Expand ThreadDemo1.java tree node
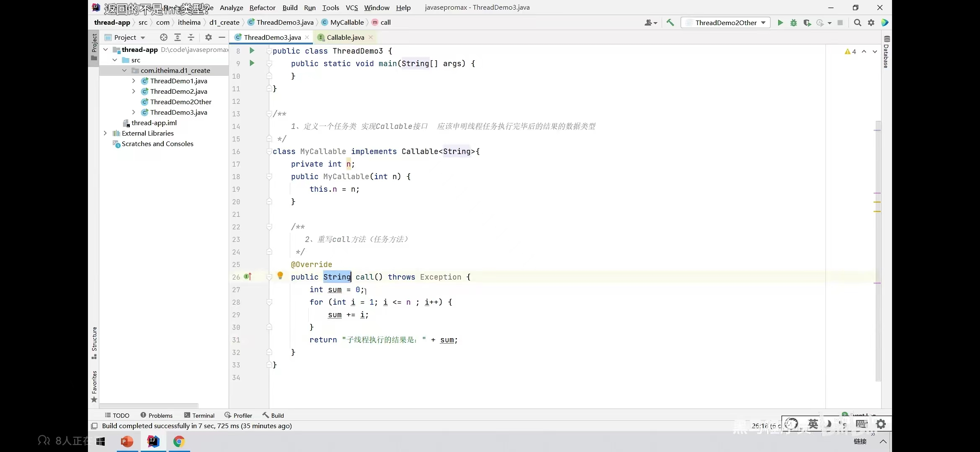Viewport: 980px width, 452px height. pos(134,81)
